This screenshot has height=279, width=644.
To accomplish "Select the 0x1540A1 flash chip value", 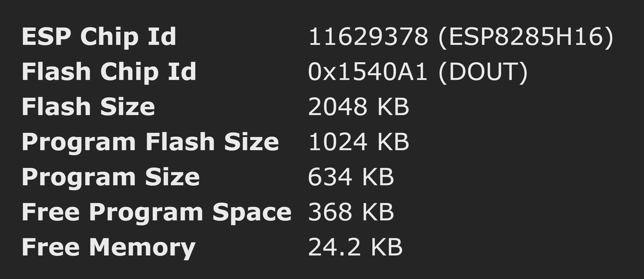I will click(x=367, y=71).
